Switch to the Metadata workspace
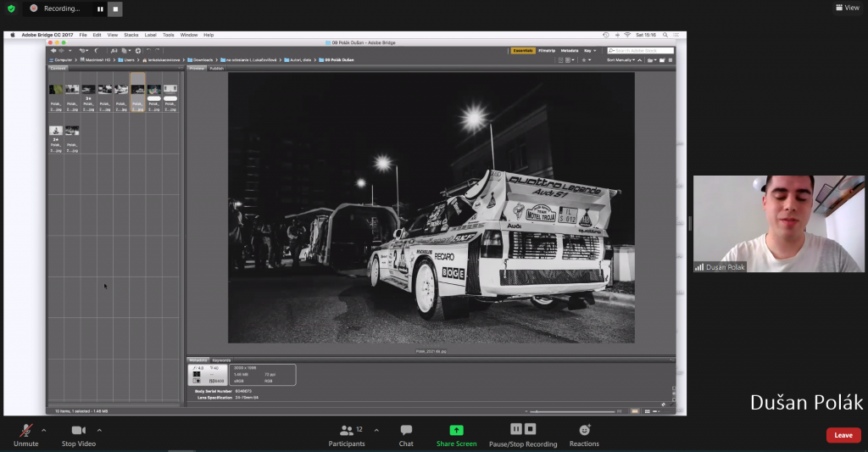 570,50
